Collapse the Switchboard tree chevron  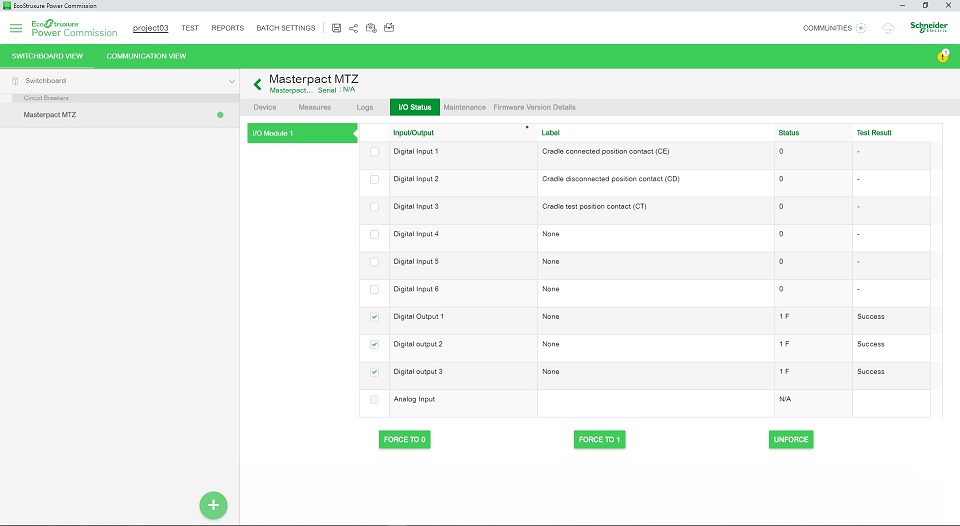tap(231, 81)
